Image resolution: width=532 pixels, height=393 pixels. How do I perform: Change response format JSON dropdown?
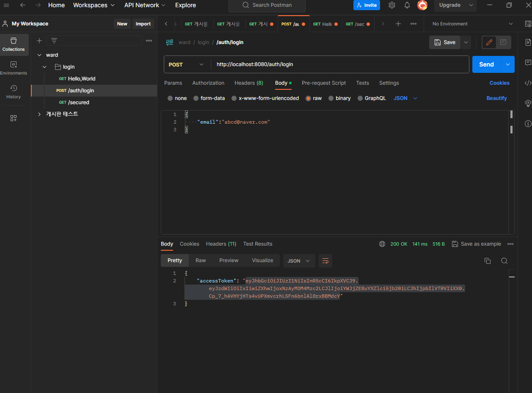coord(299,261)
